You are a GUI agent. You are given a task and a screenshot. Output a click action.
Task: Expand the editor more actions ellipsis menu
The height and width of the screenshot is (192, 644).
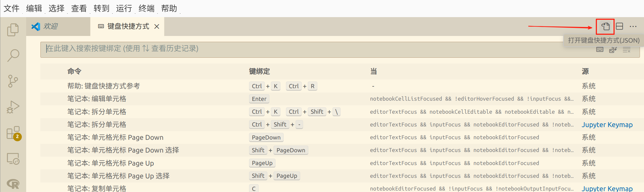click(633, 26)
